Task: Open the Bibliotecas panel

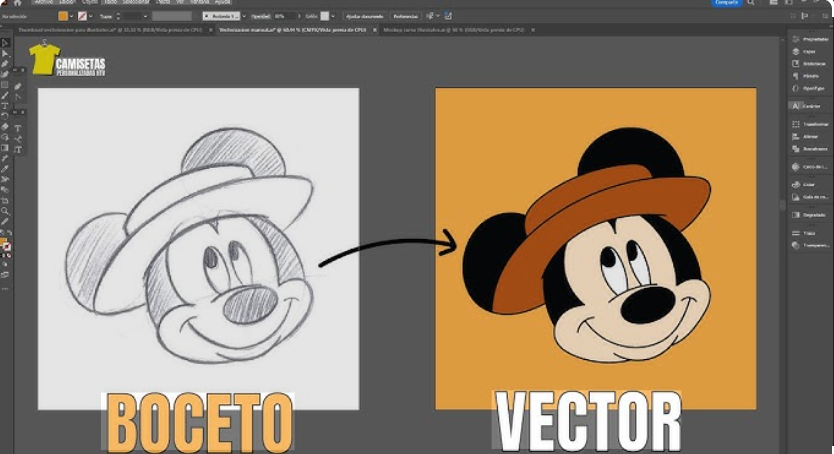Action: 809,64
